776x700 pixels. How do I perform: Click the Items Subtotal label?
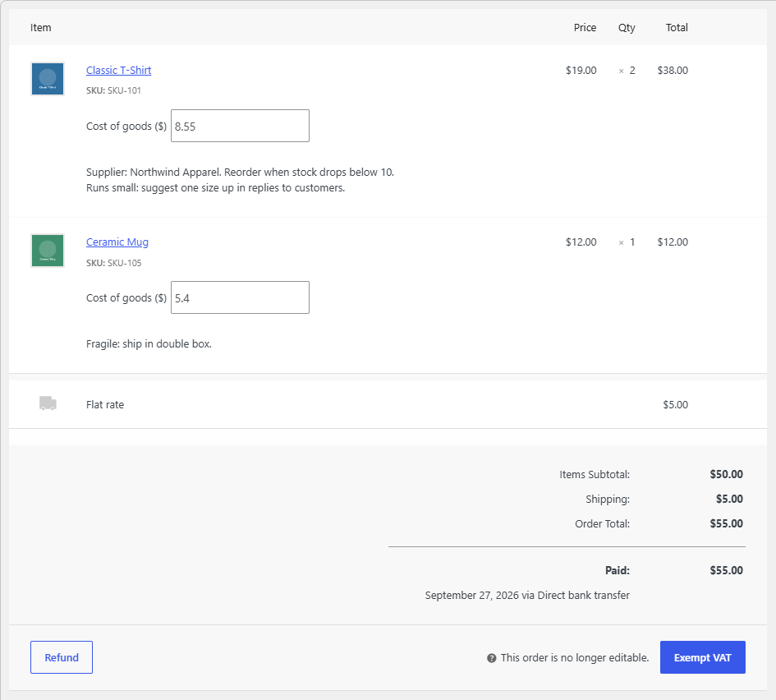click(x=595, y=474)
